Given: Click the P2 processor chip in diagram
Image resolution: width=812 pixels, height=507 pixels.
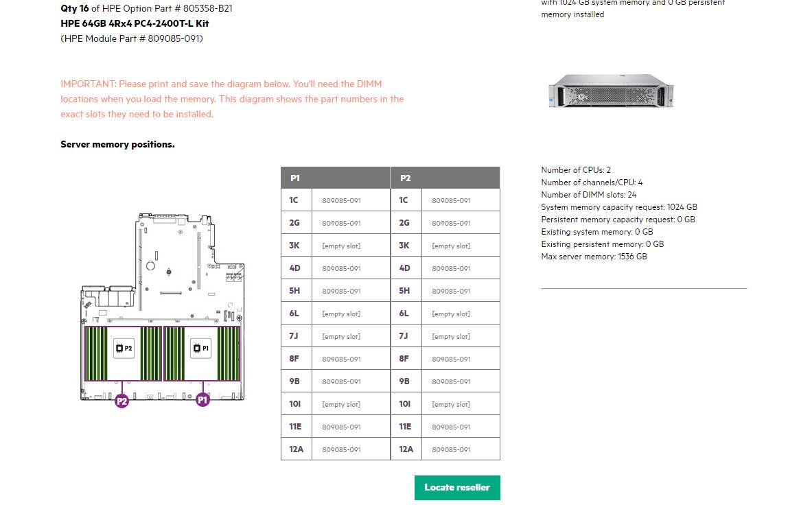Looking at the screenshot, I should pos(124,348).
